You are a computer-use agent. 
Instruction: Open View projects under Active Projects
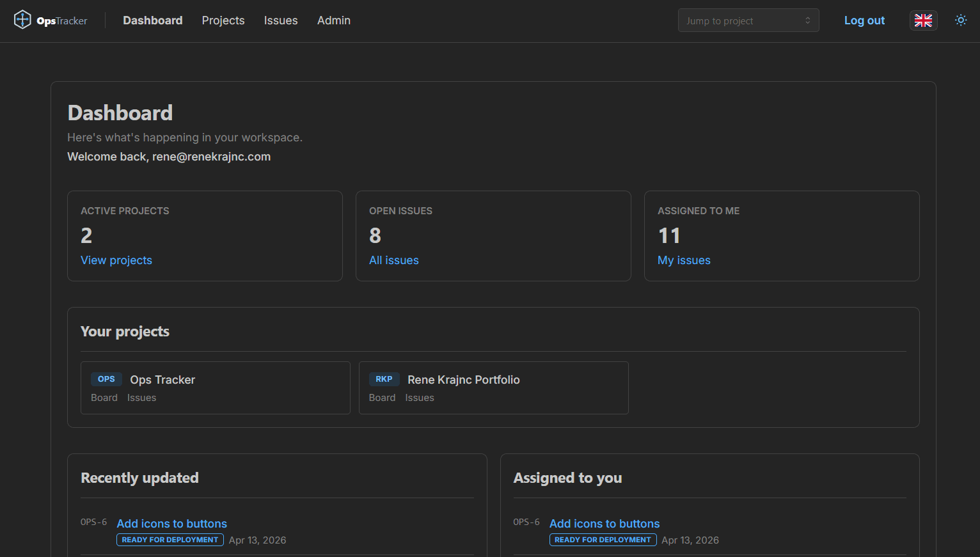[116, 260]
